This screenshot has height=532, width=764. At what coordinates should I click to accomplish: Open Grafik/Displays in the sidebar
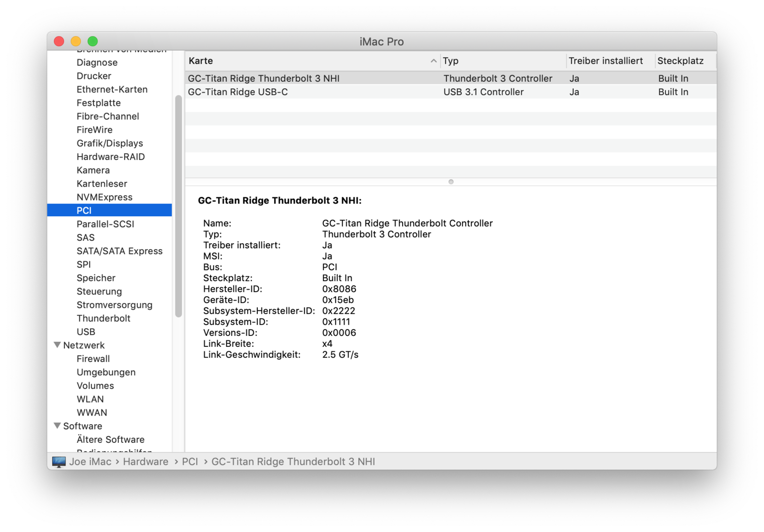(109, 143)
